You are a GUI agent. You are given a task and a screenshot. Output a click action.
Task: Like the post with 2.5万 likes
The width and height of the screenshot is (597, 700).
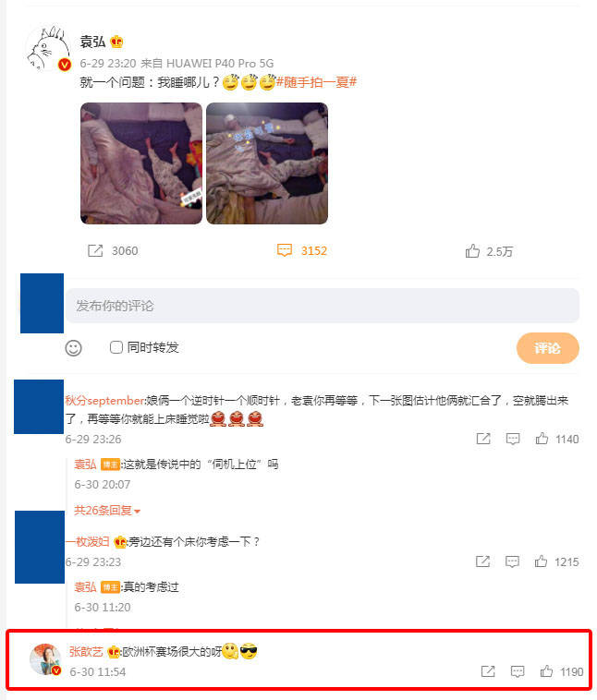(472, 251)
